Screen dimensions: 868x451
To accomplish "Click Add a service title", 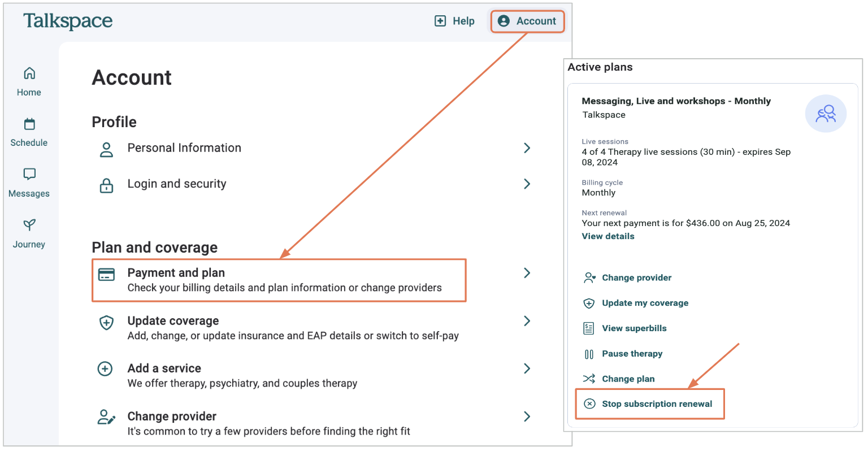I will (x=164, y=368).
